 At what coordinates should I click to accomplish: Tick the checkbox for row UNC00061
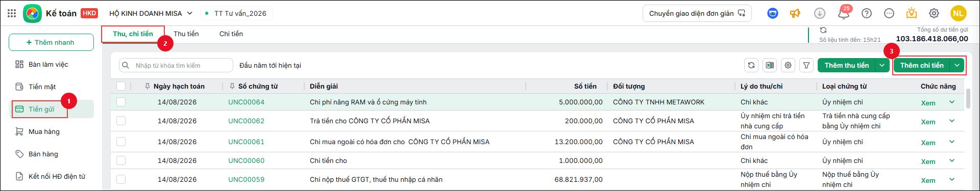coord(121,142)
